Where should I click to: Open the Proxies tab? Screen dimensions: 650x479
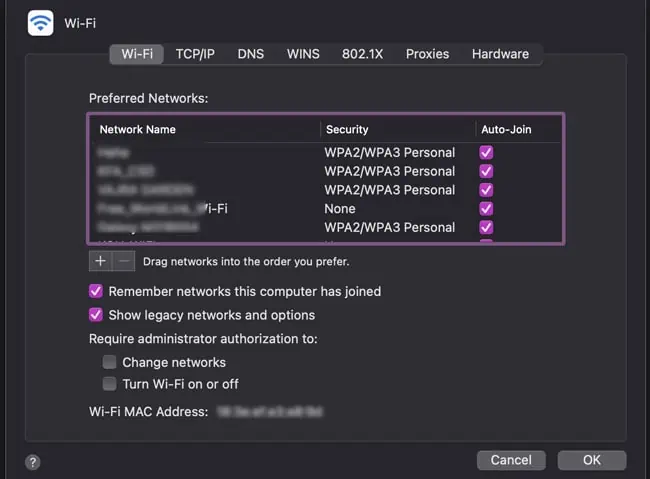[x=427, y=54]
